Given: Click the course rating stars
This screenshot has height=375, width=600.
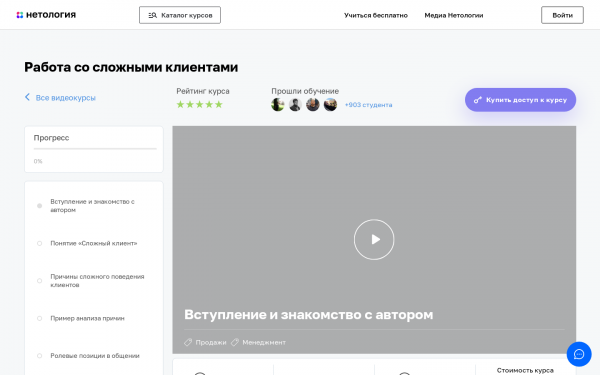Looking at the screenshot, I should 199,104.
